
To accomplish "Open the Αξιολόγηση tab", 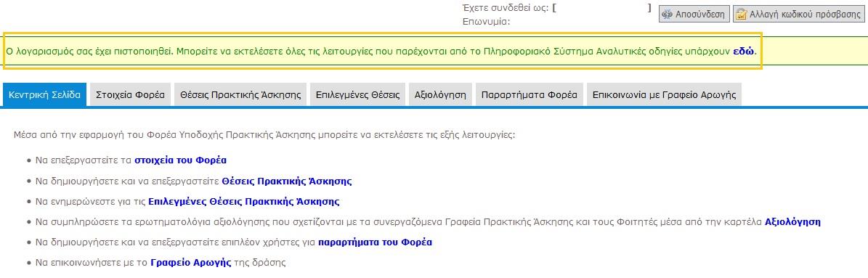I will (440, 94).
